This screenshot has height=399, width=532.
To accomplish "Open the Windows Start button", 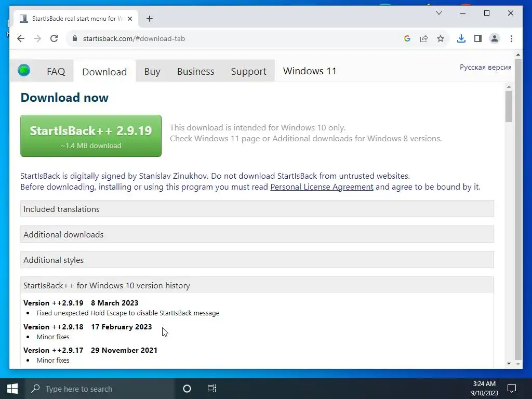I will click(12, 389).
